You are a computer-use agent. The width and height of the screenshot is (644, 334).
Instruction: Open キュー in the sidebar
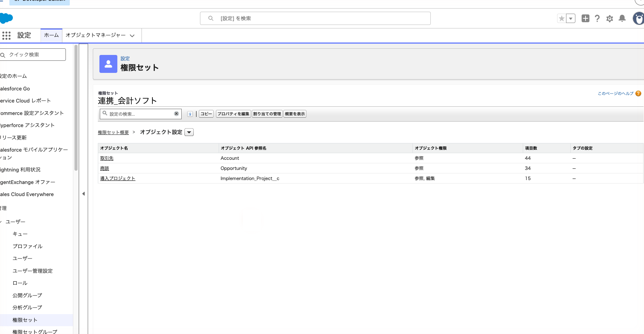pyautogui.click(x=20, y=234)
